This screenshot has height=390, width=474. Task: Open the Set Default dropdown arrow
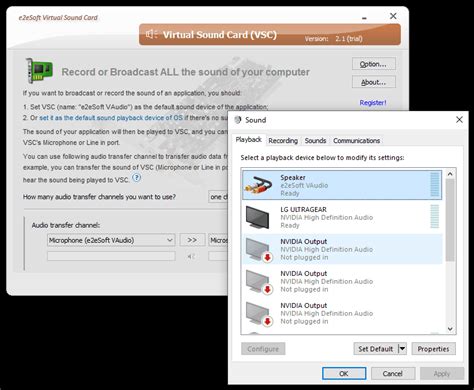(402, 349)
